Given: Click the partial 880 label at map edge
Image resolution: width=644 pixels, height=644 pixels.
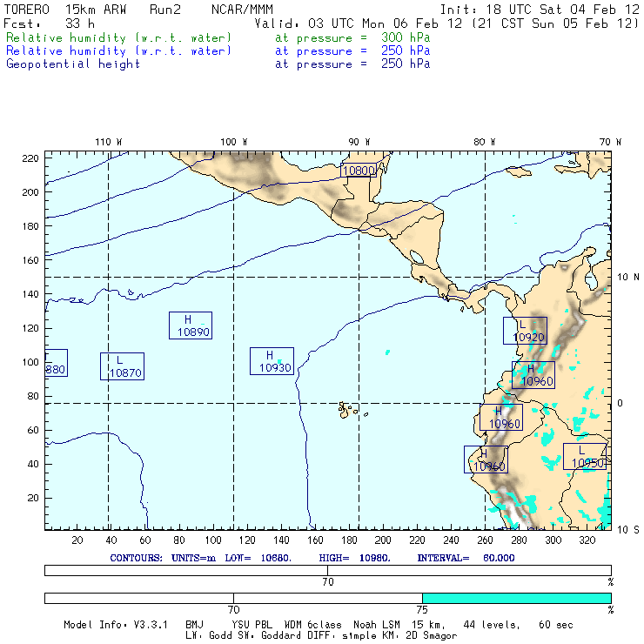Looking at the screenshot, I should [57, 363].
